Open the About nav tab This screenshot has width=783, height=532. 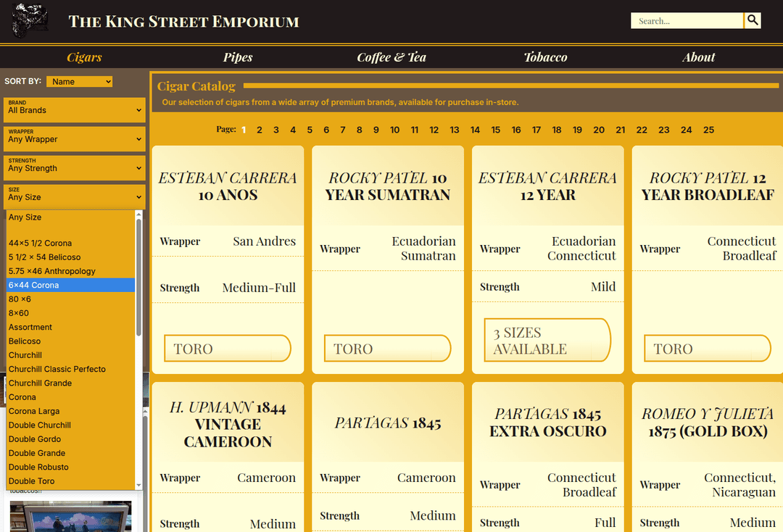[x=699, y=57]
